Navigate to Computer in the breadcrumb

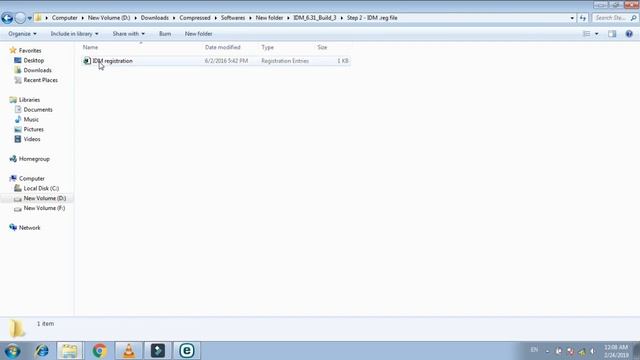(x=64, y=18)
